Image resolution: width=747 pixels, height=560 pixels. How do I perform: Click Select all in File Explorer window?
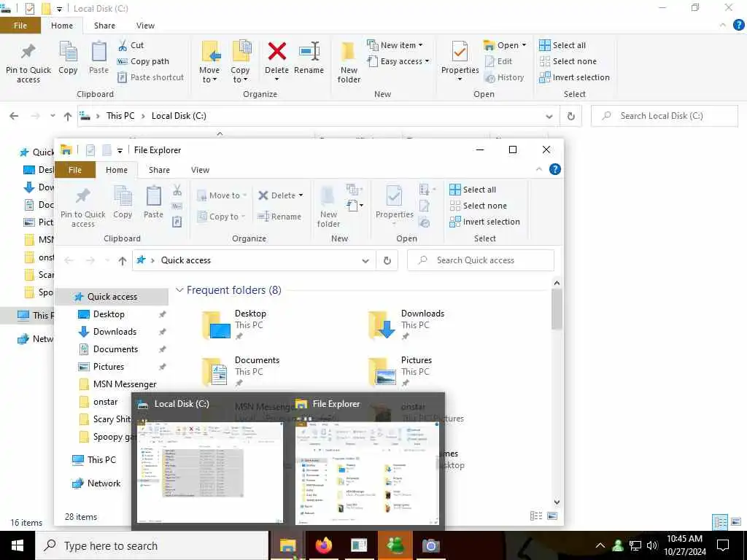pyautogui.click(x=473, y=190)
